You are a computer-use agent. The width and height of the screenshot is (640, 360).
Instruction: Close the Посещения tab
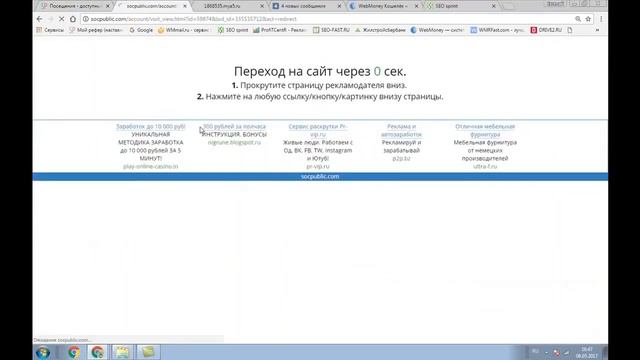(x=108, y=6)
